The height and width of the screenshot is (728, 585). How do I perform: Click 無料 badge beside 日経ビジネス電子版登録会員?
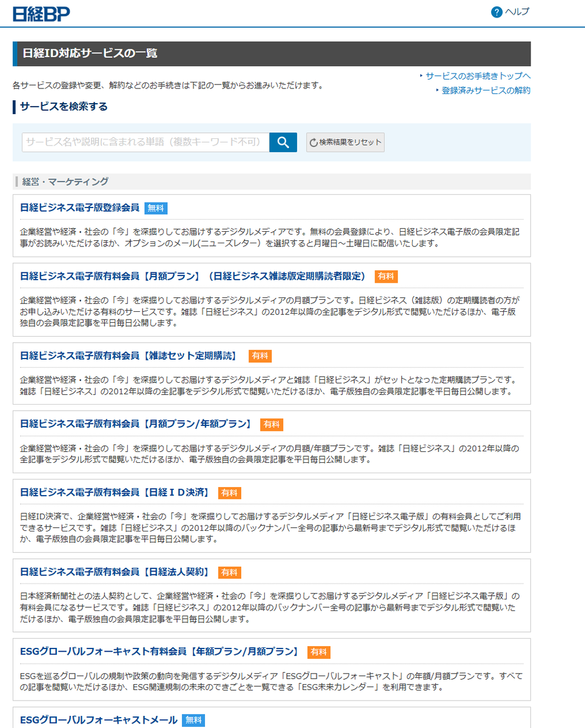[x=156, y=208]
